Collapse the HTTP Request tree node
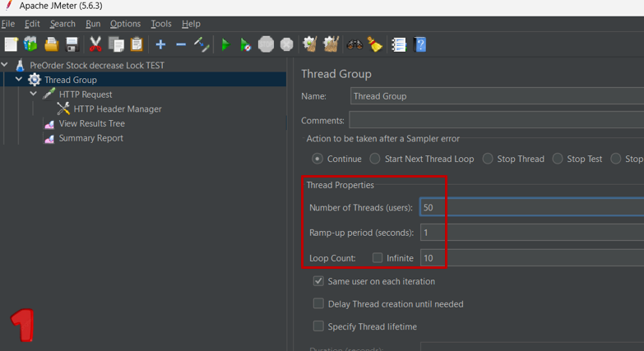644x351 pixels. (34, 94)
